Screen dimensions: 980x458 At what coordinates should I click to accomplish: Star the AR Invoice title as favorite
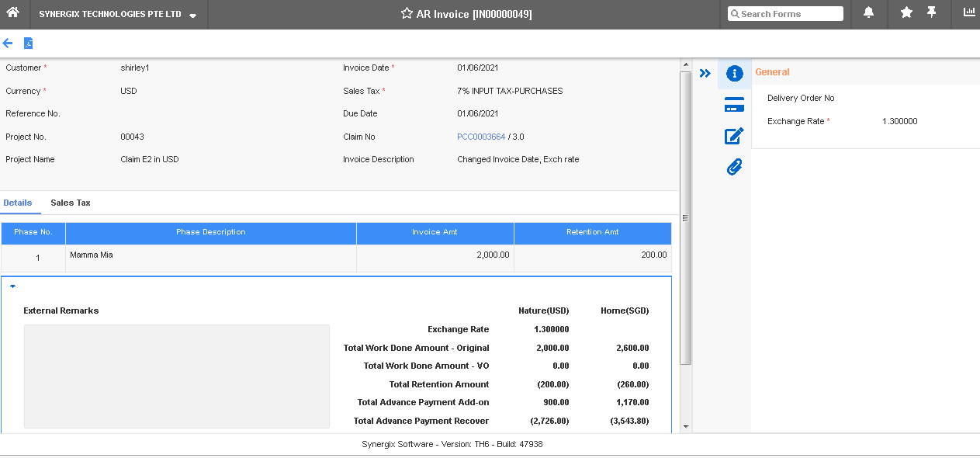[x=405, y=12]
